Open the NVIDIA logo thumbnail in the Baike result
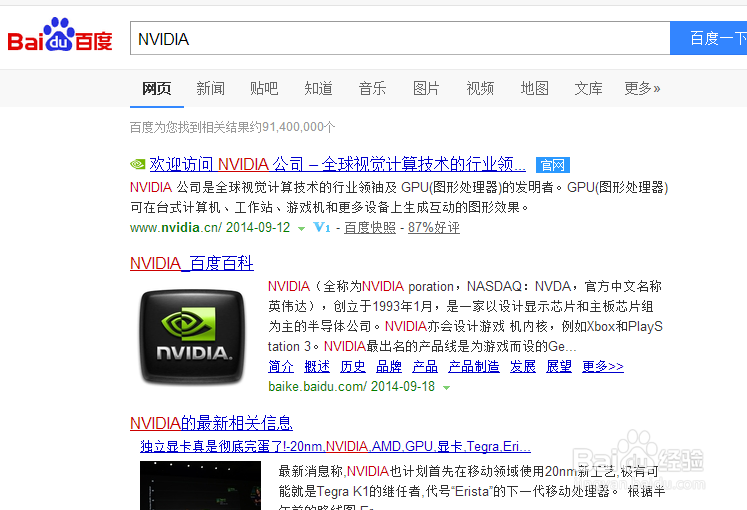This screenshot has width=747, height=510. 192,337
